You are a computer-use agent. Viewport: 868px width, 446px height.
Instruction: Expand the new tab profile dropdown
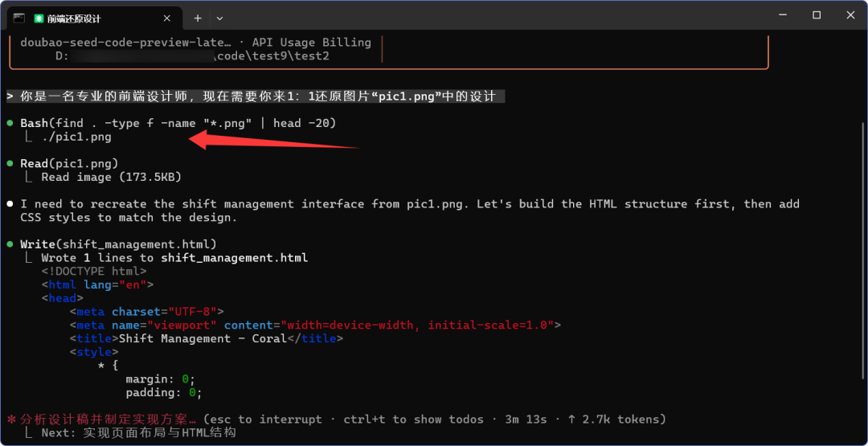click(x=219, y=18)
